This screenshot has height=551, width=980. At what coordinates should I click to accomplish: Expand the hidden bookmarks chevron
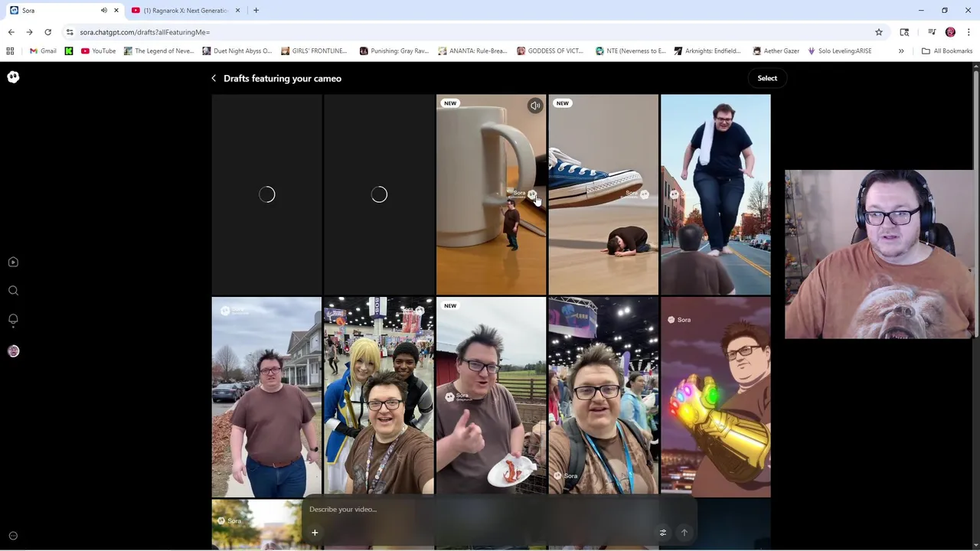click(901, 51)
